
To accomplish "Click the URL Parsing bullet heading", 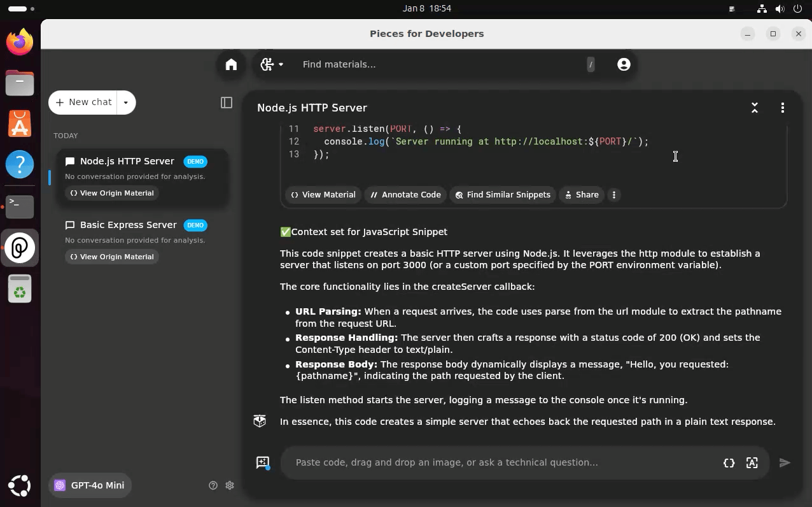I will tap(328, 311).
